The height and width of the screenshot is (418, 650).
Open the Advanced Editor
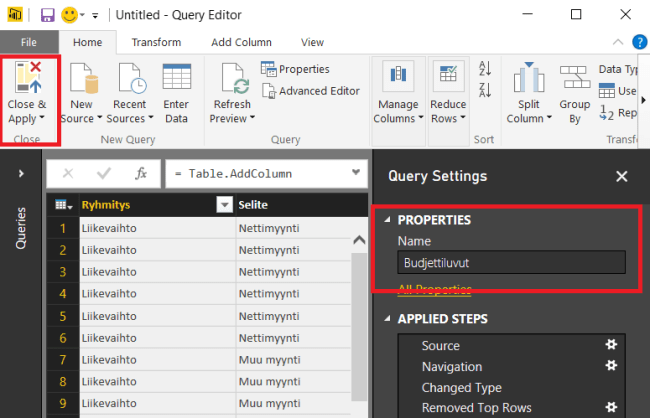click(x=310, y=91)
